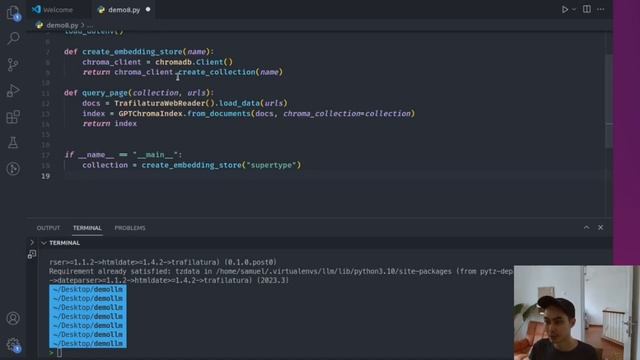The width and height of the screenshot is (640, 360).
Task: Open the Run button dropdown arrow
Action: 573,9
